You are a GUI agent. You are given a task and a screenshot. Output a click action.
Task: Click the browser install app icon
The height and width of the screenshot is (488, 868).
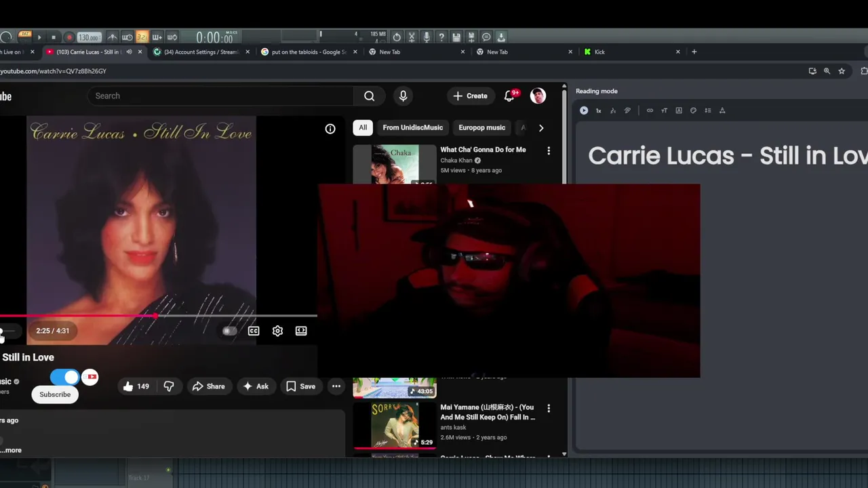click(812, 71)
